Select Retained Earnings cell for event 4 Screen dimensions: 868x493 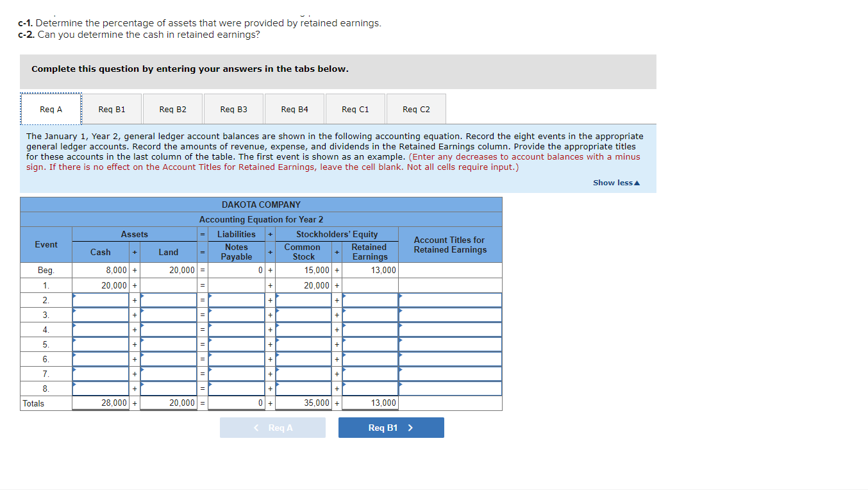[370, 330]
